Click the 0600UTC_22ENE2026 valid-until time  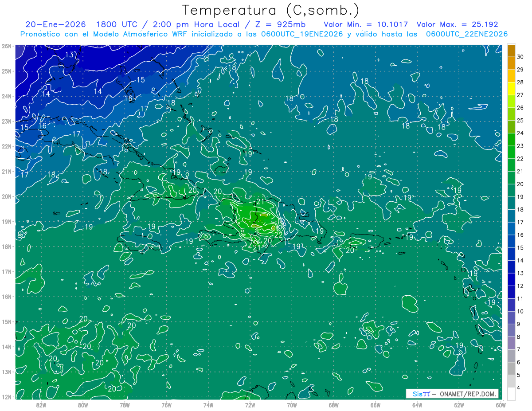point(466,34)
